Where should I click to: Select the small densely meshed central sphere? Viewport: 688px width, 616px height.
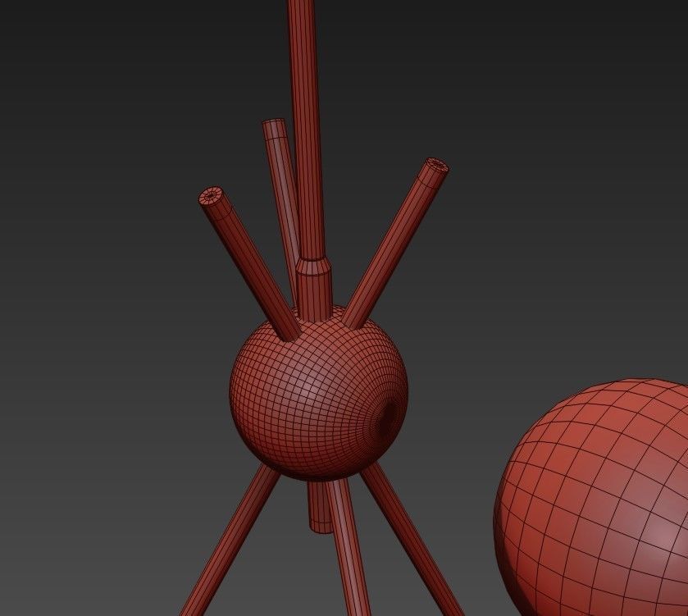tap(319, 392)
